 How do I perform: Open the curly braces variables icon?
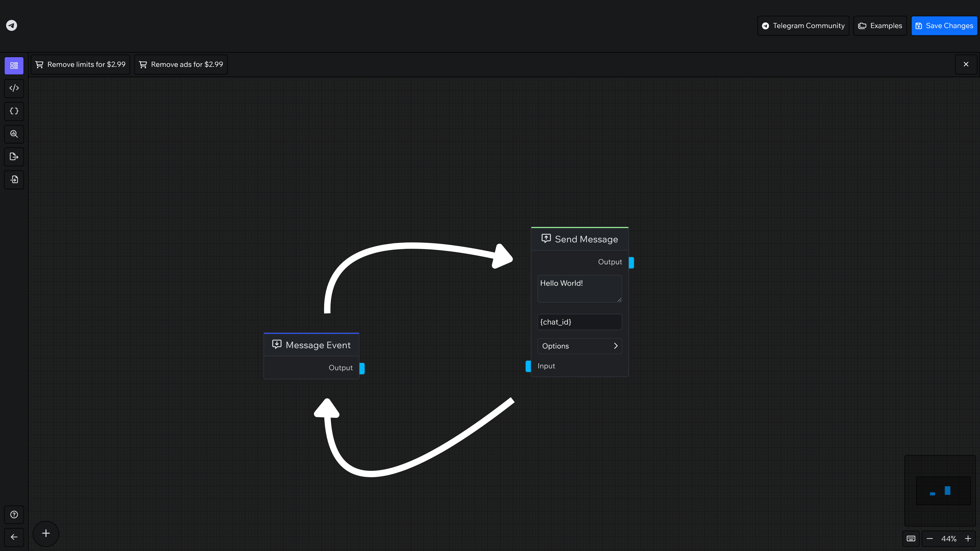[14, 111]
